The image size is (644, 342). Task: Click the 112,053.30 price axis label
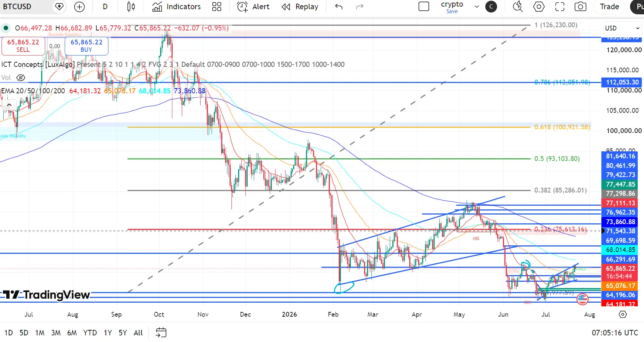[622, 82]
